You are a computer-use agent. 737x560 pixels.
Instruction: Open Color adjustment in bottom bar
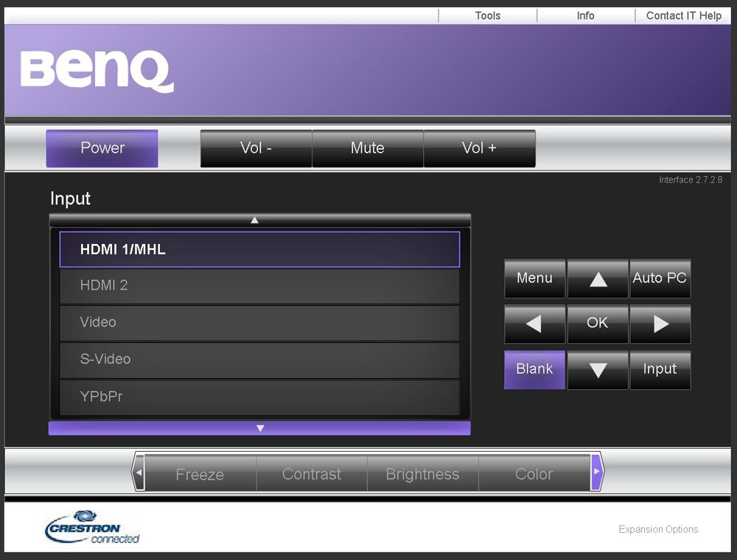point(534,473)
